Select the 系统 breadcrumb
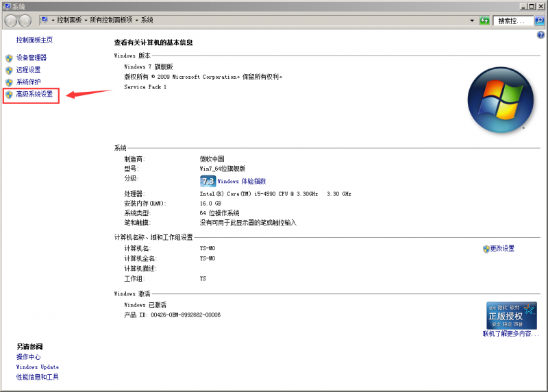The height and width of the screenshot is (392, 548). pyautogui.click(x=147, y=20)
